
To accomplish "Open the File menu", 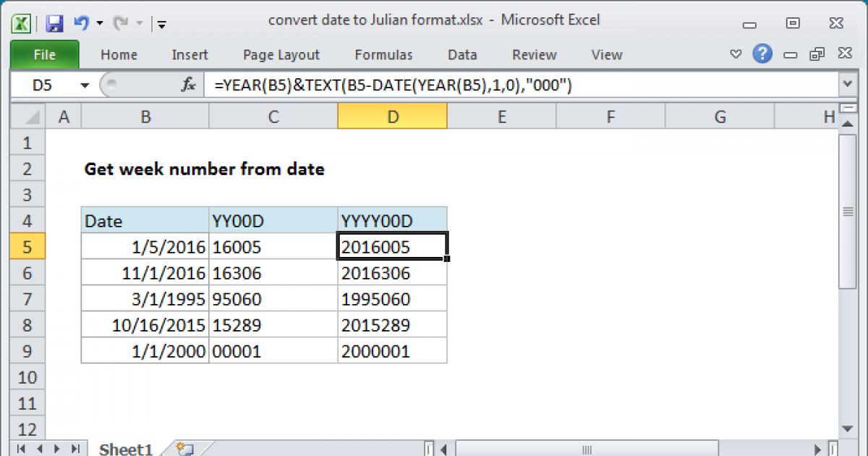I will (x=44, y=54).
